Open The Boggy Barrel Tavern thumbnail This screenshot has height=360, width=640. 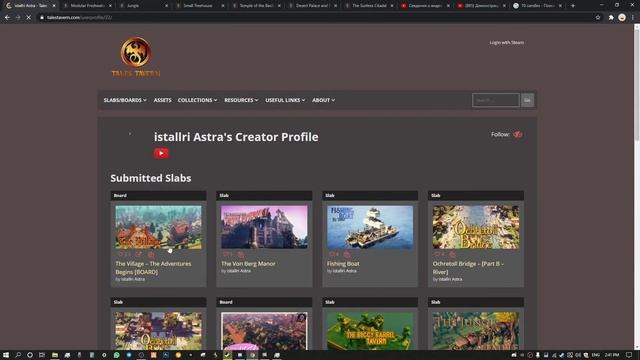tap(370, 331)
